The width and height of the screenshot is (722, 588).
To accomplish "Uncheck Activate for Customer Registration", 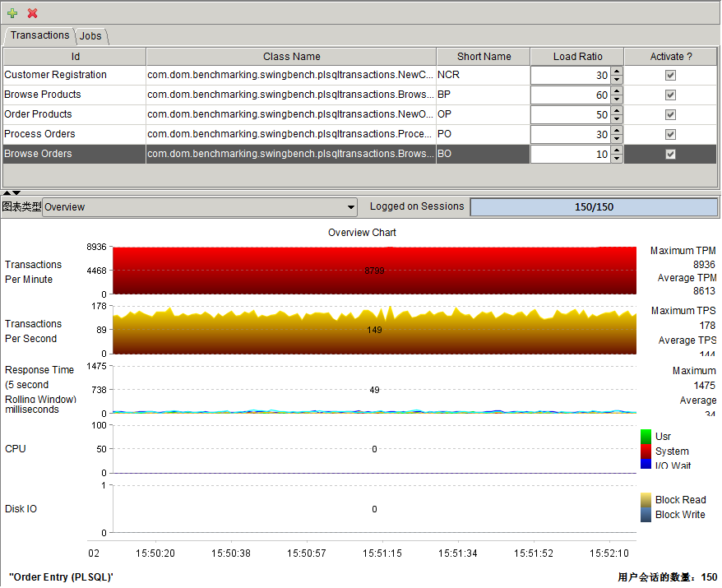I will pyautogui.click(x=670, y=75).
